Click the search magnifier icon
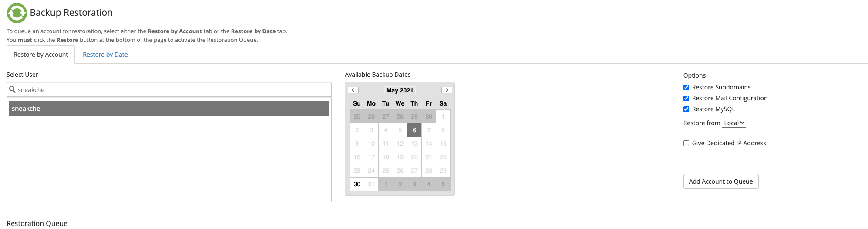868x229 pixels. 12,89
